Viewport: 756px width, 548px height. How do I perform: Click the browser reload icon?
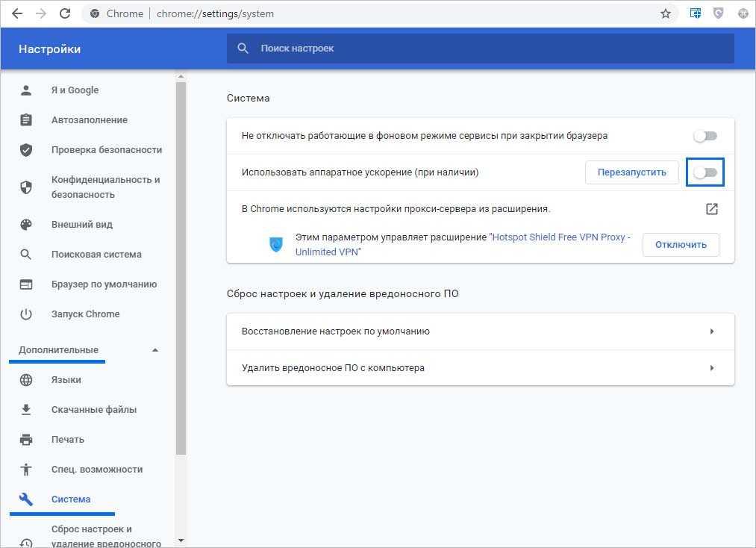tap(65, 13)
